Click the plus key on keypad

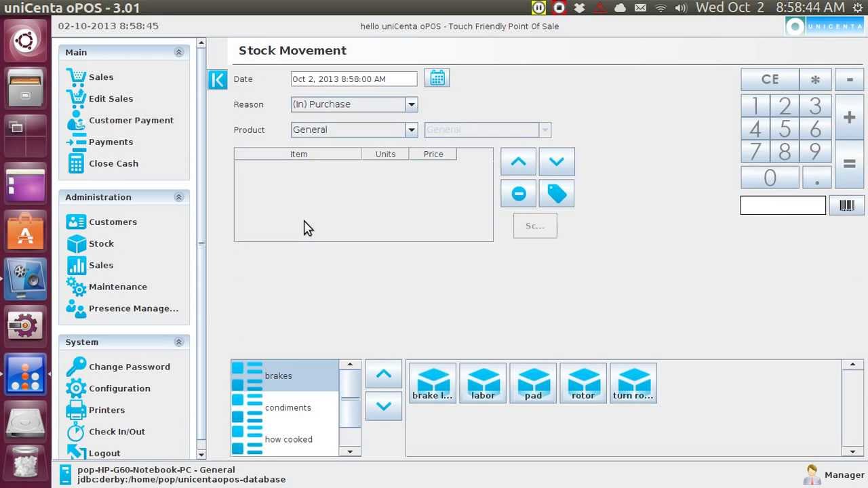[849, 118]
